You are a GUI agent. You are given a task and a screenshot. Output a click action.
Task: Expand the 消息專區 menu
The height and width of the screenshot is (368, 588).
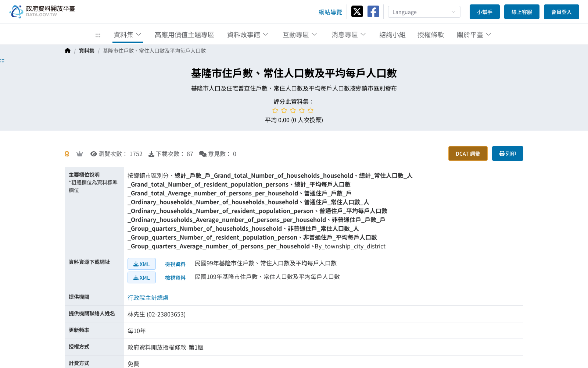349,35
